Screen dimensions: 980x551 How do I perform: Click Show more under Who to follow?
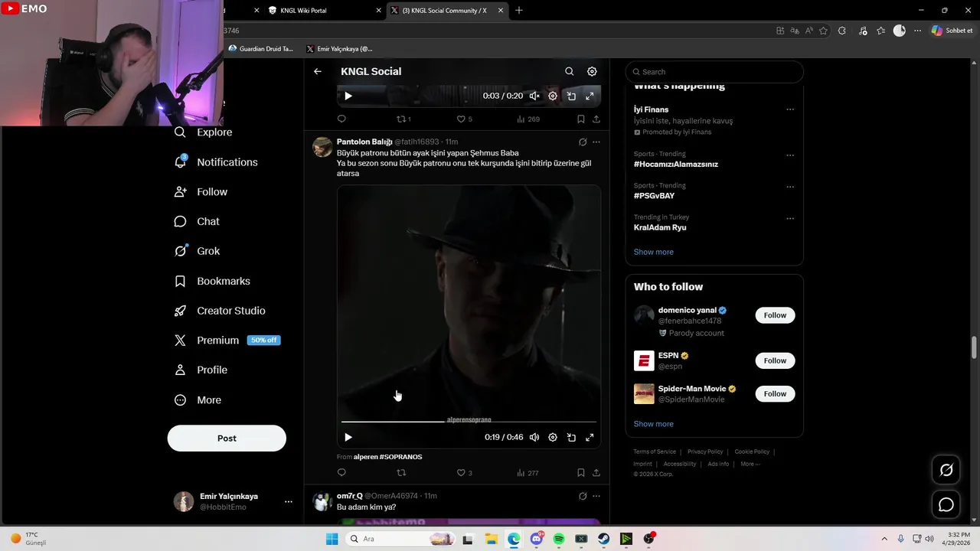pyautogui.click(x=654, y=424)
